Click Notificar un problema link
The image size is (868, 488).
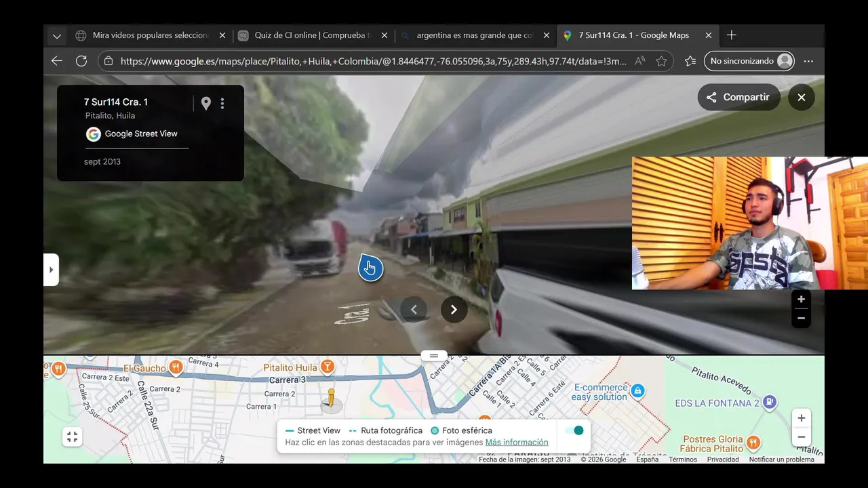coord(781,460)
